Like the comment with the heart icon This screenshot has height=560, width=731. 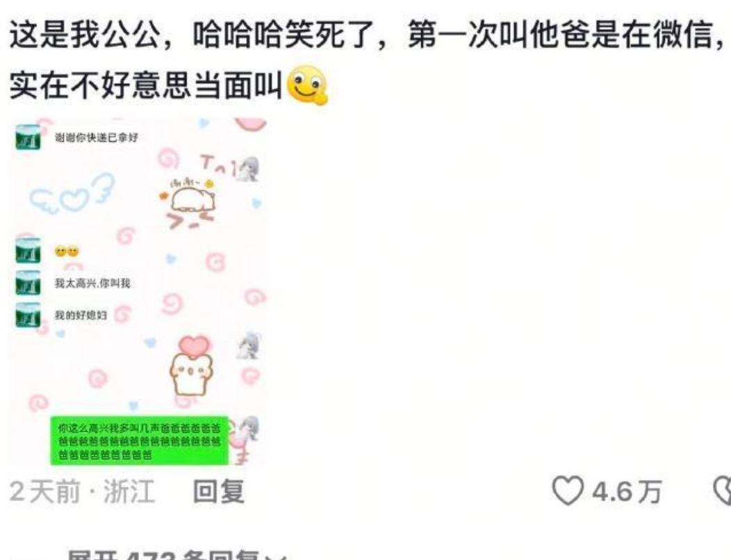(x=568, y=491)
